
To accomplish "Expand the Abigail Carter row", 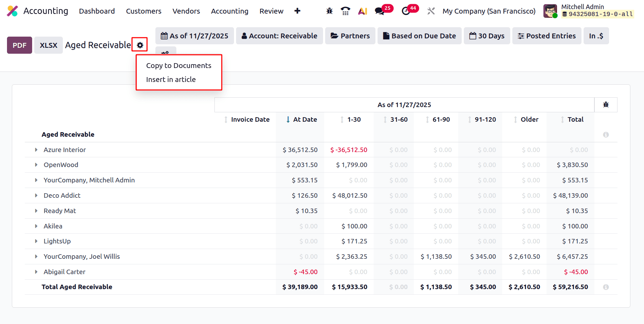I will pyautogui.click(x=36, y=272).
